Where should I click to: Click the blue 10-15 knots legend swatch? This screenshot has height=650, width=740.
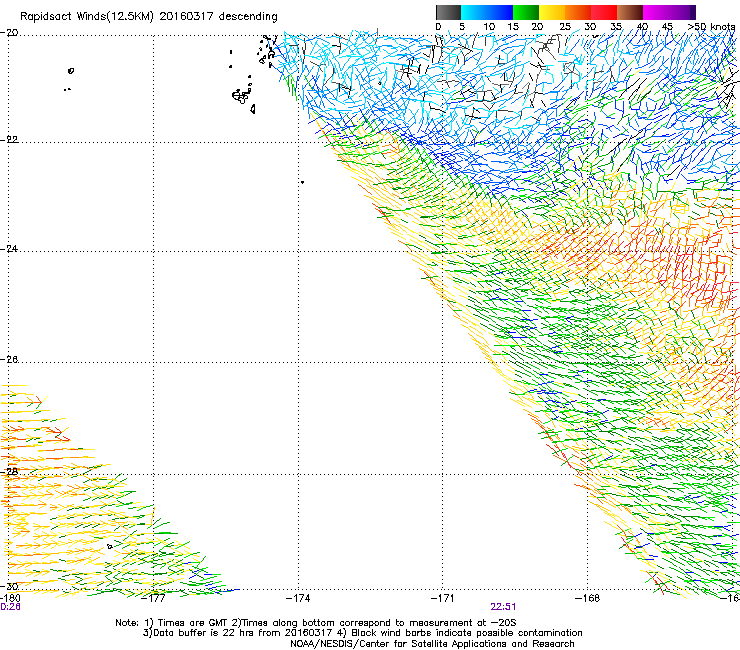(500, 12)
